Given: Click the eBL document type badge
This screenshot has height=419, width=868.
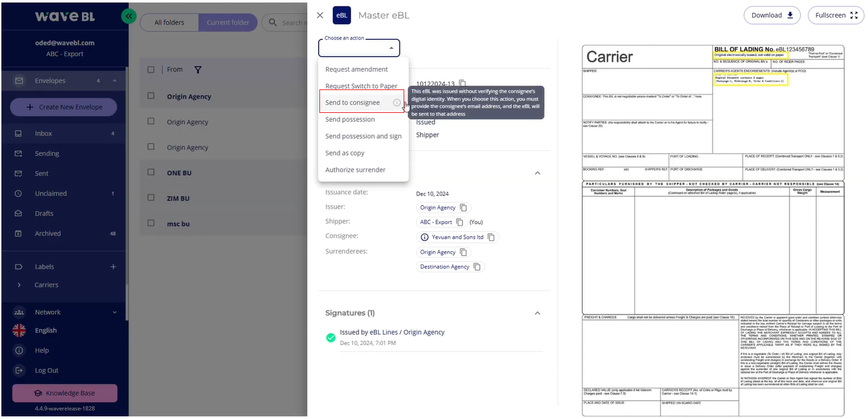Looking at the screenshot, I should click(x=342, y=15).
